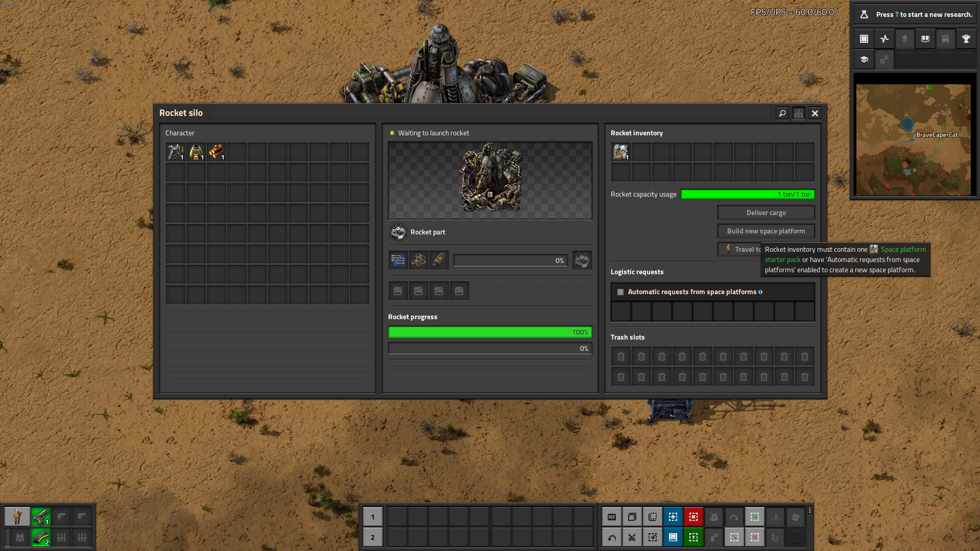Viewport: 980px width, 551px height.
Task: Enable Automatic requests from space platforms checkbox
Action: tap(620, 292)
